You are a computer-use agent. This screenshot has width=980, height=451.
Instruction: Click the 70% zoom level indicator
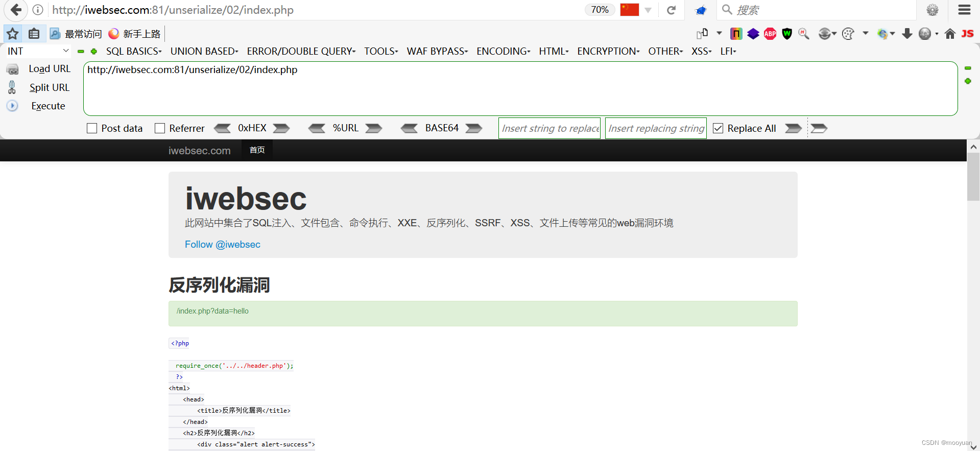pos(600,10)
